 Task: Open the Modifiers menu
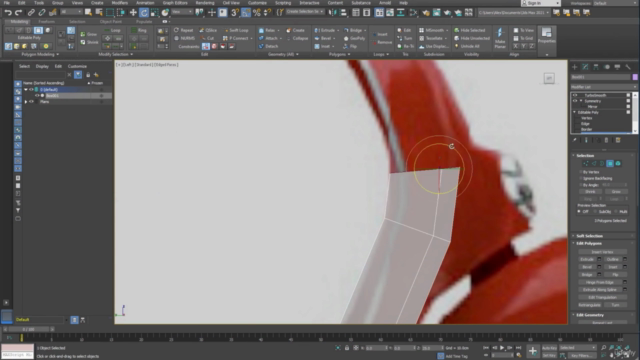(x=120, y=3)
